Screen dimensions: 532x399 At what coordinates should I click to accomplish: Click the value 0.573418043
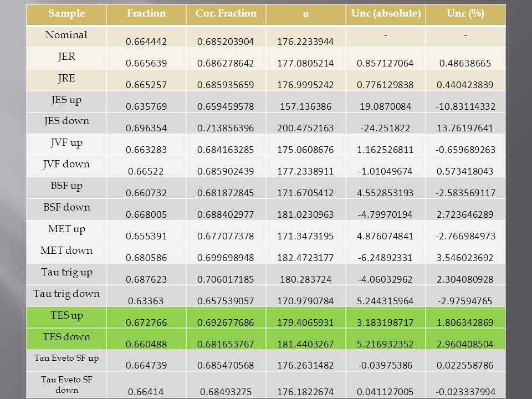[x=465, y=171]
